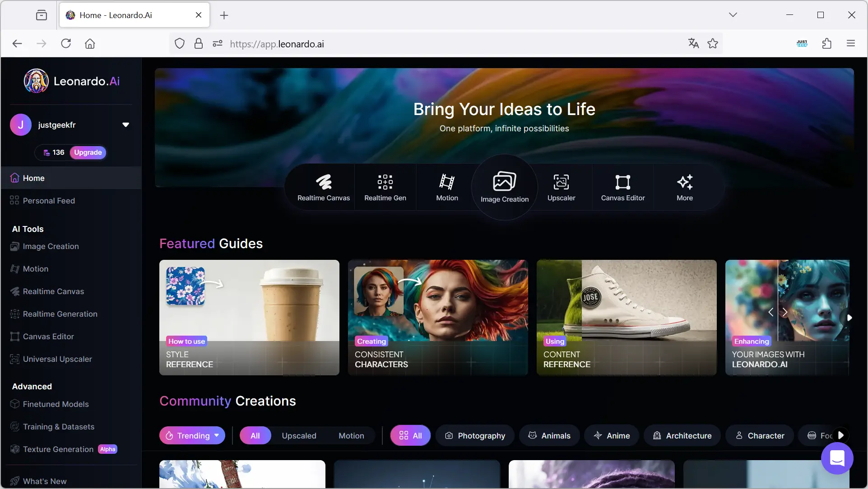Viewport: 868px width, 489px height.
Task: Open site permissions icon in address bar
Action: tap(218, 43)
